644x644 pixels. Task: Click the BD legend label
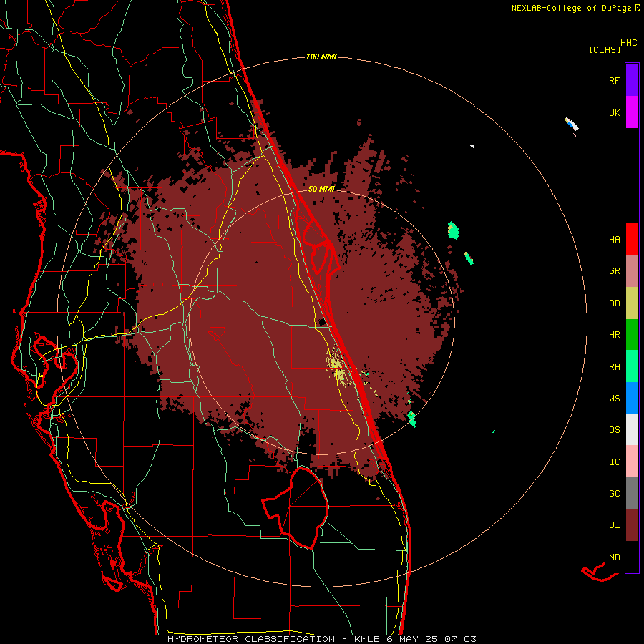[x=614, y=303]
